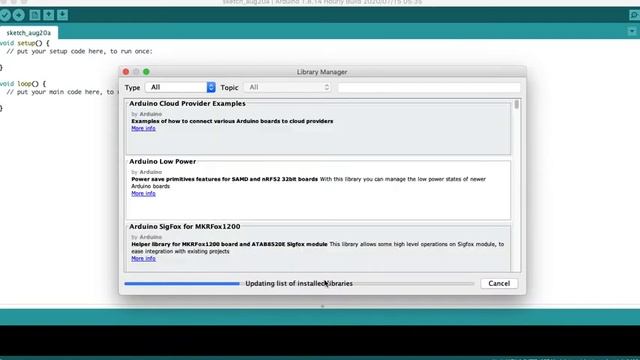640x360 pixels.
Task: Open the tab options dropdown arrow
Action: [632, 31]
